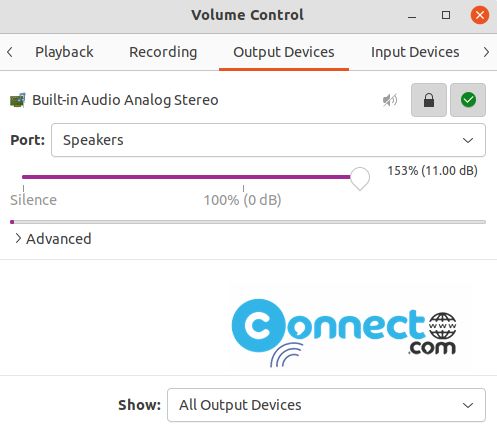This screenshot has width=497, height=431.
Task: Close the Volume Control window
Action: coord(480,15)
